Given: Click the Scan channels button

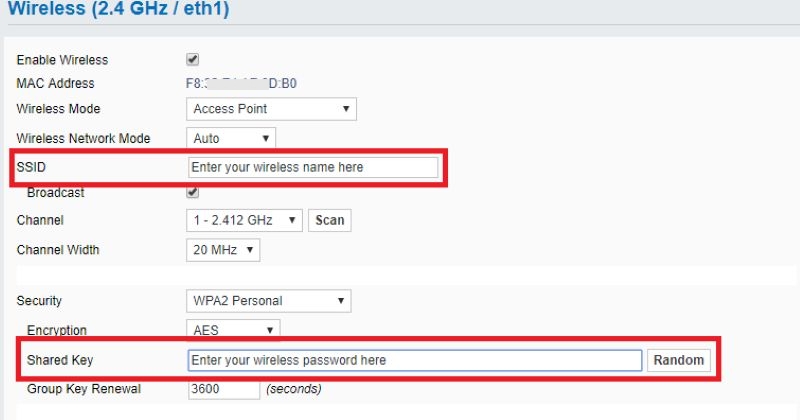Looking at the screenshot, I should pos(329,220).
